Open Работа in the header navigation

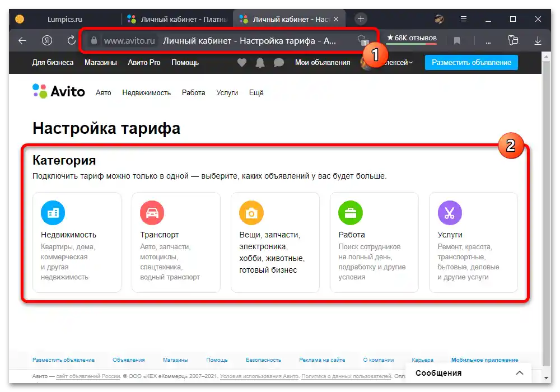(193, 93)
